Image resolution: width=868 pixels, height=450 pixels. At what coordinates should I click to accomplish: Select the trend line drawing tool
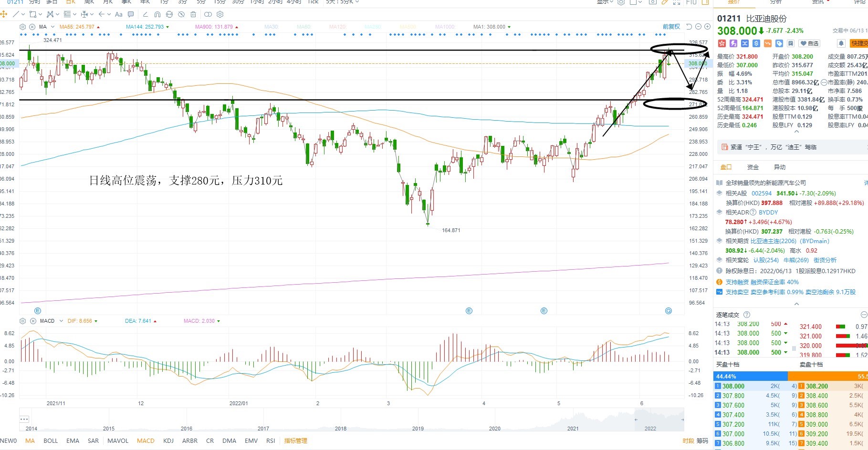point(17,14)
